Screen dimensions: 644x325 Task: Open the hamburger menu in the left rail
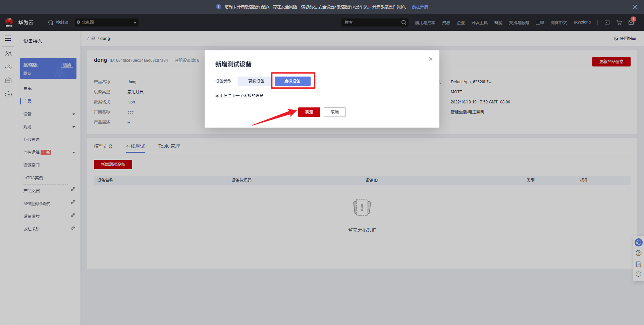(8, 38)
